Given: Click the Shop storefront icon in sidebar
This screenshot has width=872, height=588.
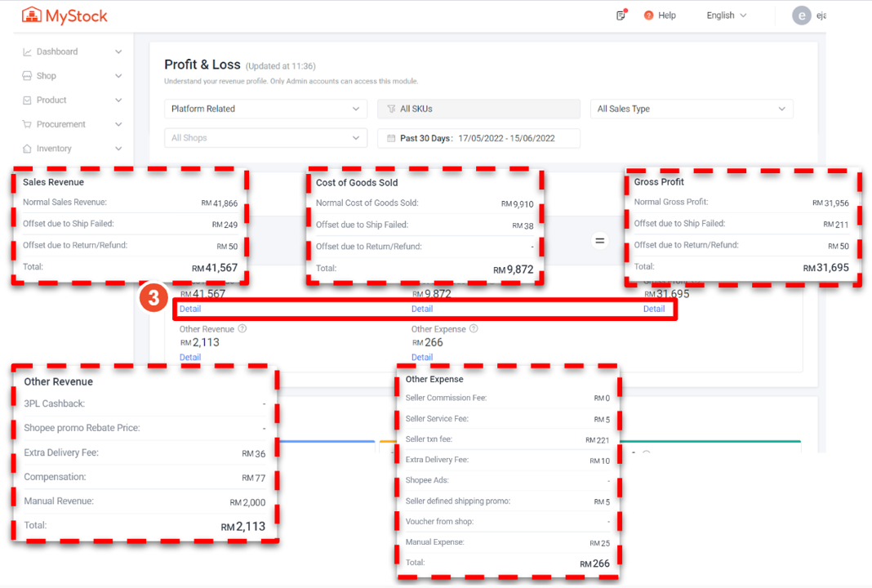Looking at the screenshot, I should 28,76.
